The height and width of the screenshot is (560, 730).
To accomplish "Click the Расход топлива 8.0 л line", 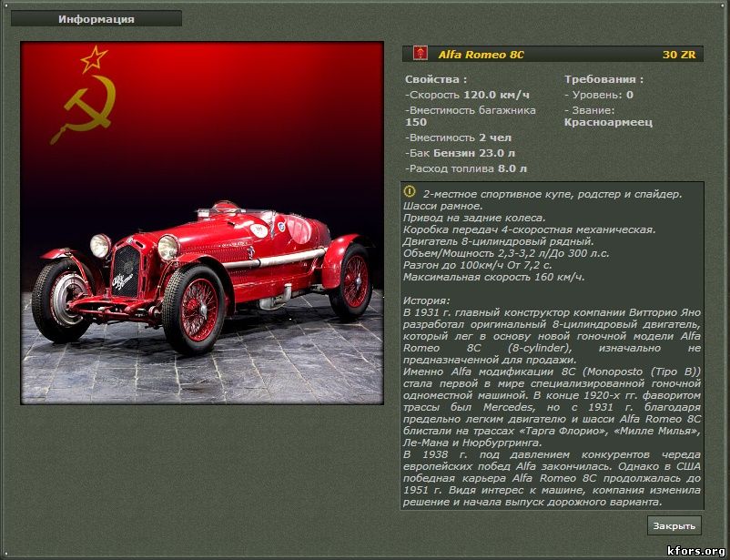I will pos(465,168).
